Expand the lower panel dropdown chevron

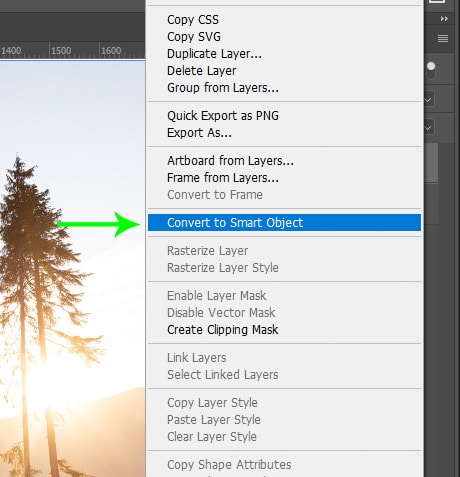tap(428, 127)
